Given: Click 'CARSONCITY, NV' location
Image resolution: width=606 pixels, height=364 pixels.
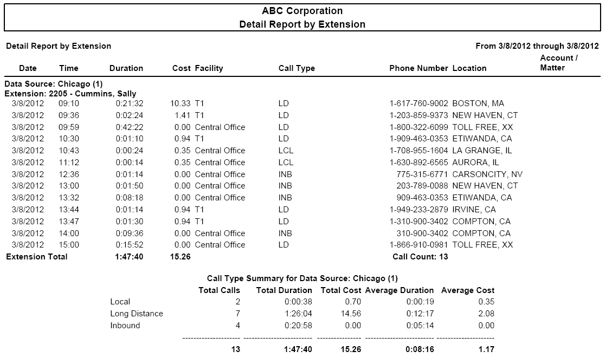Looking at the screenshot, I should click(487, 174).
